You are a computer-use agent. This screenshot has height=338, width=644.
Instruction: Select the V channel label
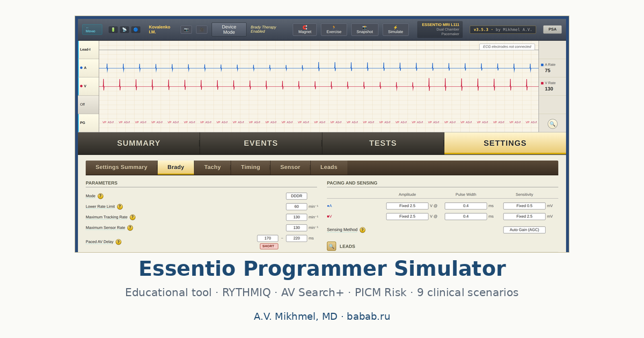pyautogui.click(x=89, y=86)
